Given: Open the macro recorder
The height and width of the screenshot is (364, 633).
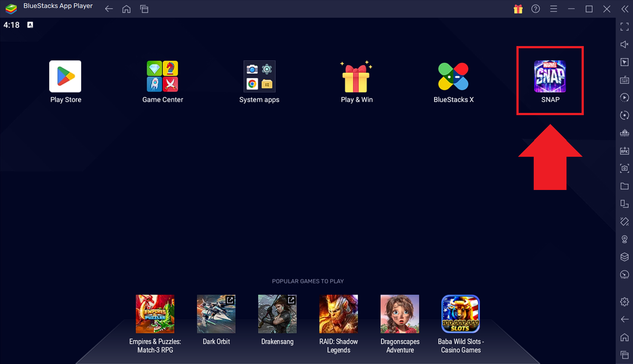Looking at the screenshot, I should (x=624, y=97).
